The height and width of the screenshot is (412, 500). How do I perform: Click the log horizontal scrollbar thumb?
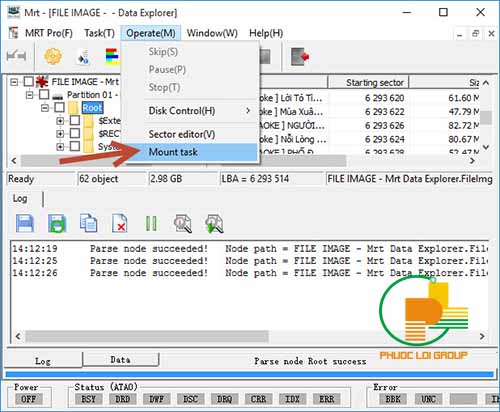pyautogui.click(x=147, y=336)
